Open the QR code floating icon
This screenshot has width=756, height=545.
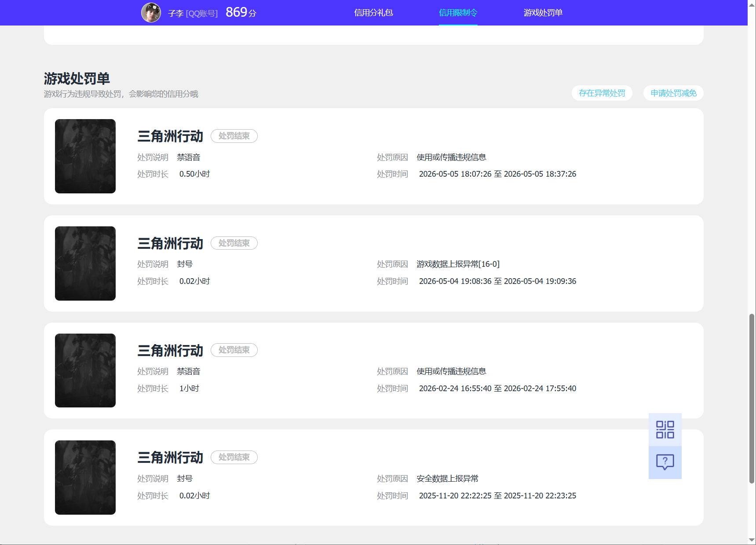pyautogui.click(x=665, y=429)
